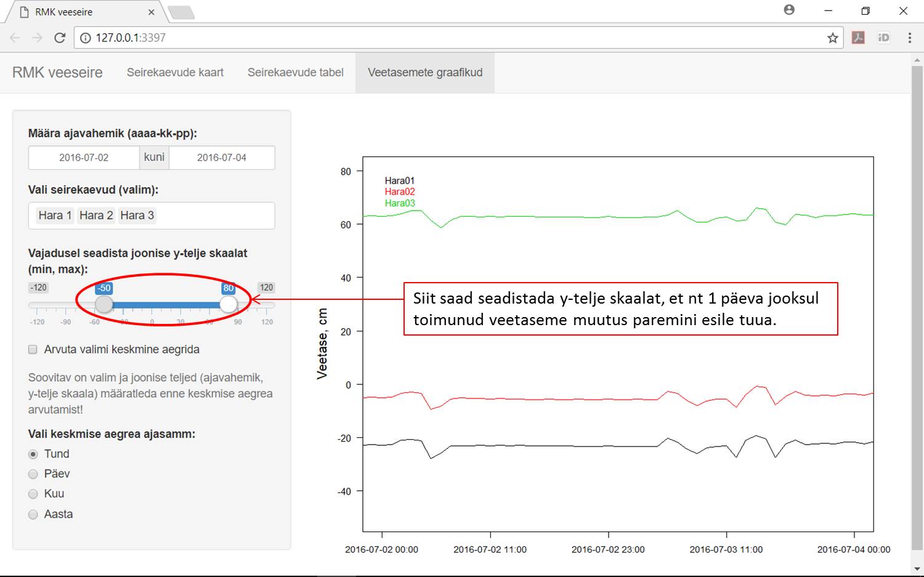Close the RMK veeseire browser tab
The image size is (924, 577).
pyautogui.click(x=152, y=12)
